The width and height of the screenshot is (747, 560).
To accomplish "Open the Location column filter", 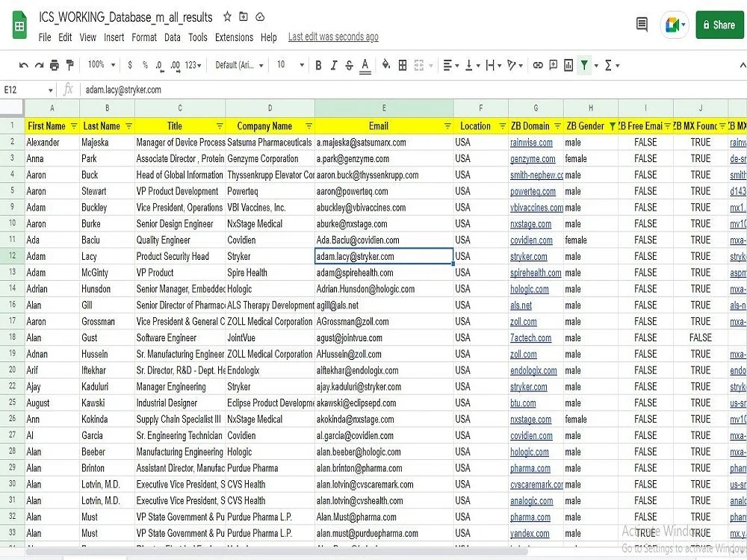I will [502, 126].
